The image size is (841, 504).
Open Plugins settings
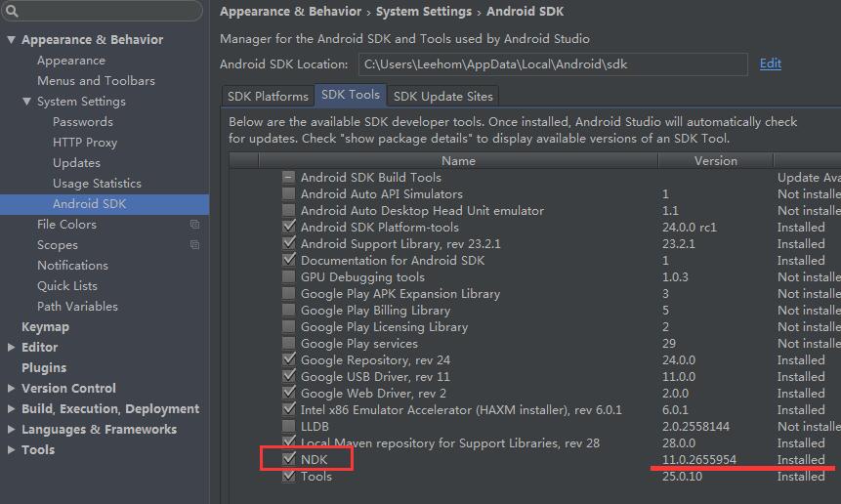pyautogui.click(x=44, y=368)
